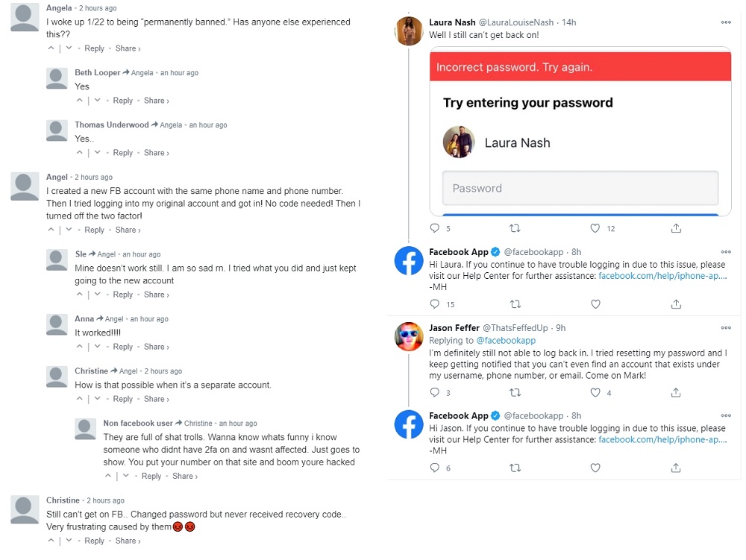
Task: Reply to Non facebook user's comment
Action: (x=151, y=476)
